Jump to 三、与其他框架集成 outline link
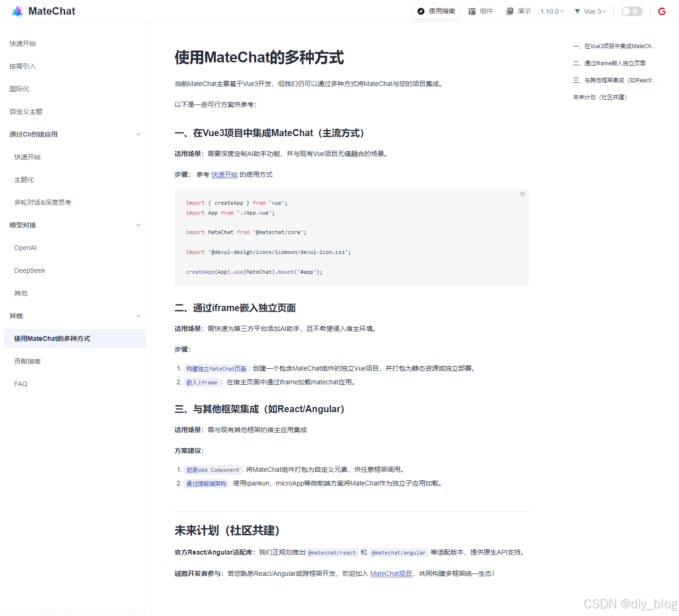Screen dimensions: 679x616 coord(615,80)
